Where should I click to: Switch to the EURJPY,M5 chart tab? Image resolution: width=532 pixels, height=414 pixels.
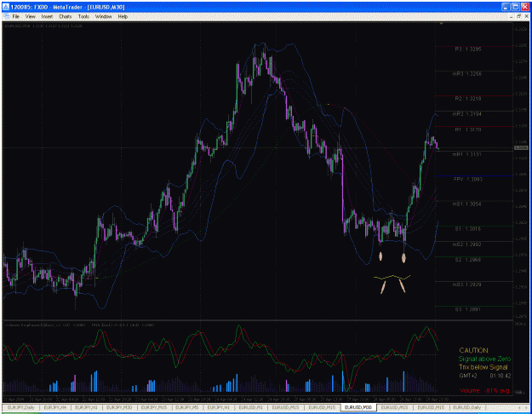[187, 407]
